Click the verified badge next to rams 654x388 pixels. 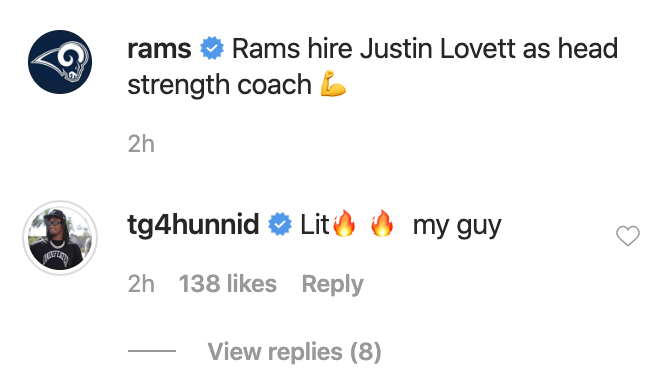212,48
